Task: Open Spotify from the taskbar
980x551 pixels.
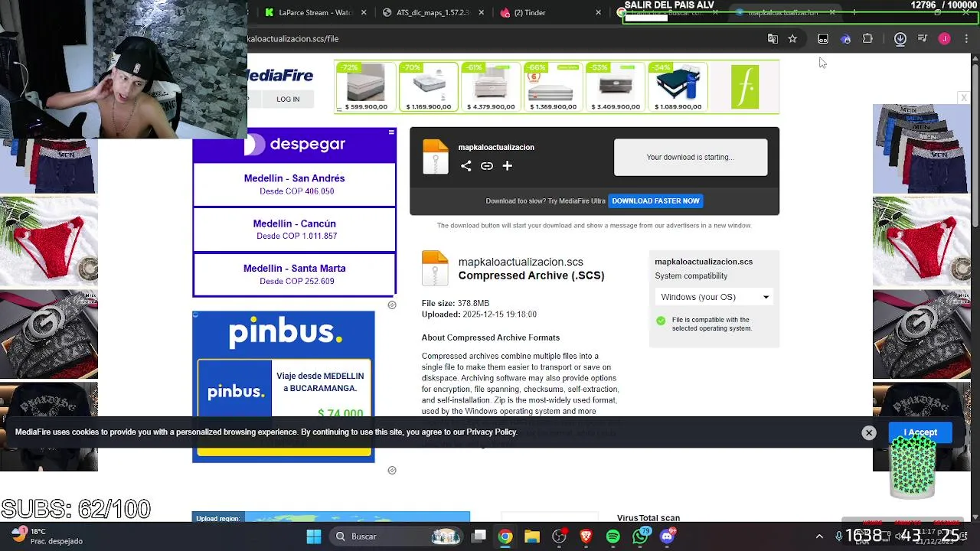Action: pyautogui.click(x=613, y=536)
